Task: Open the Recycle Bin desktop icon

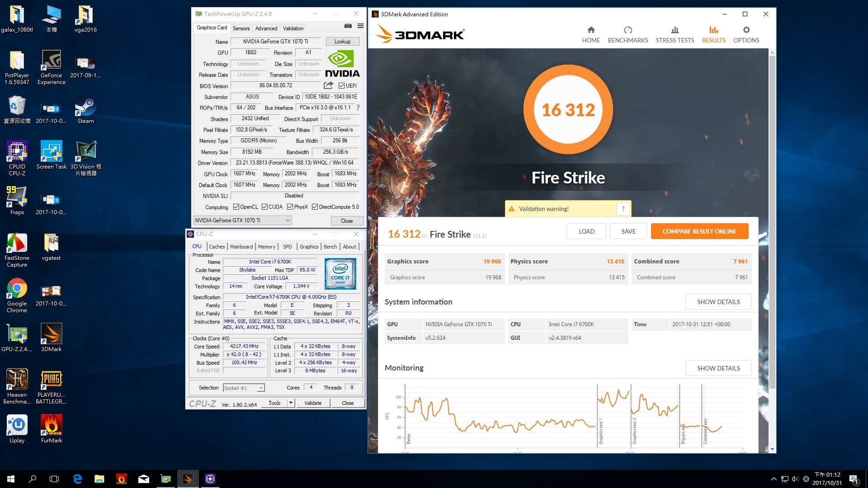Action: point(17,109)
